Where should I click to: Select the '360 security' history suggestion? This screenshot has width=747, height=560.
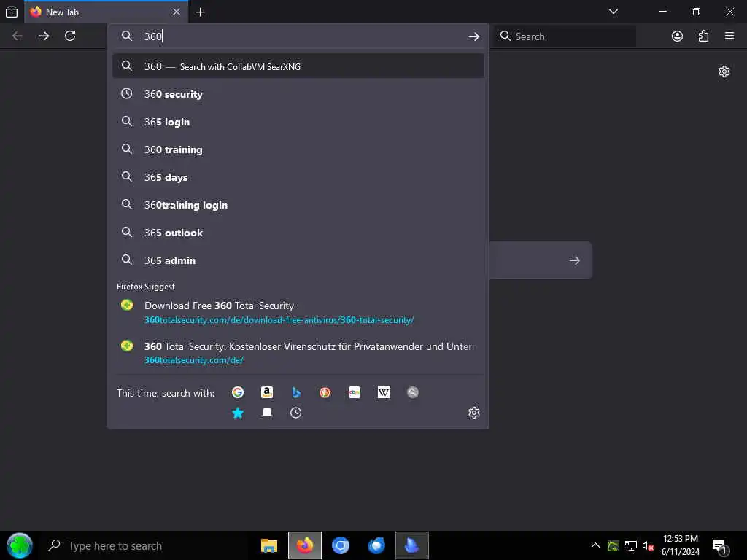pyautogui.click(x=298, y=94)
